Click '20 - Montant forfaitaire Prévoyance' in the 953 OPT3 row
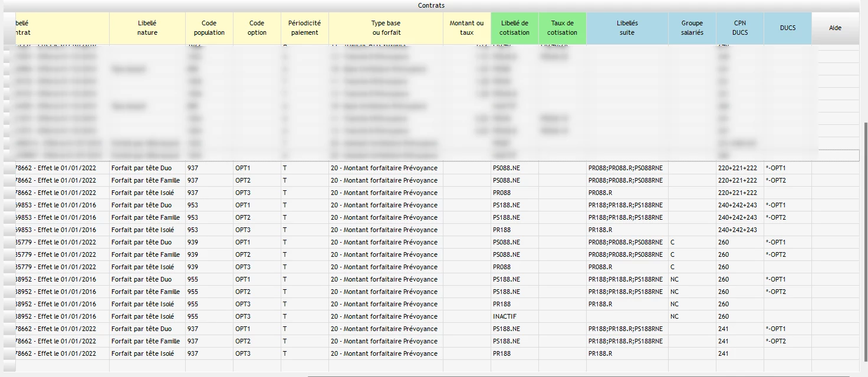Screen dimensions: 868x377 coord(384,230)
